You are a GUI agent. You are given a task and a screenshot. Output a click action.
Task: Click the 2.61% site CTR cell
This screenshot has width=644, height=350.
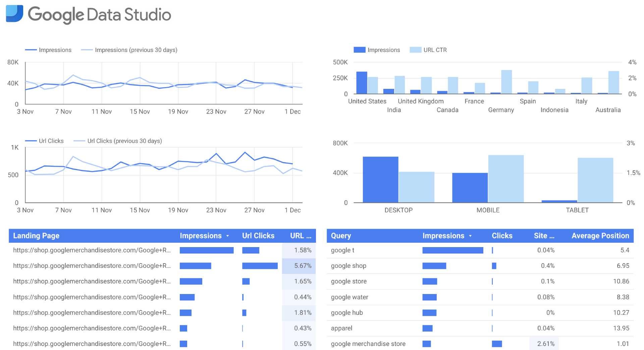pos(544,344)
